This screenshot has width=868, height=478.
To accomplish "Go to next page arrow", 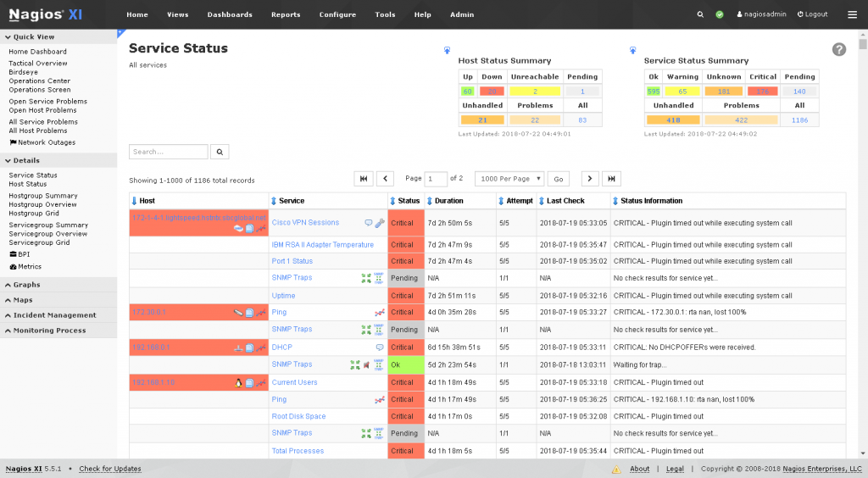I will click(x=590, y=179).
